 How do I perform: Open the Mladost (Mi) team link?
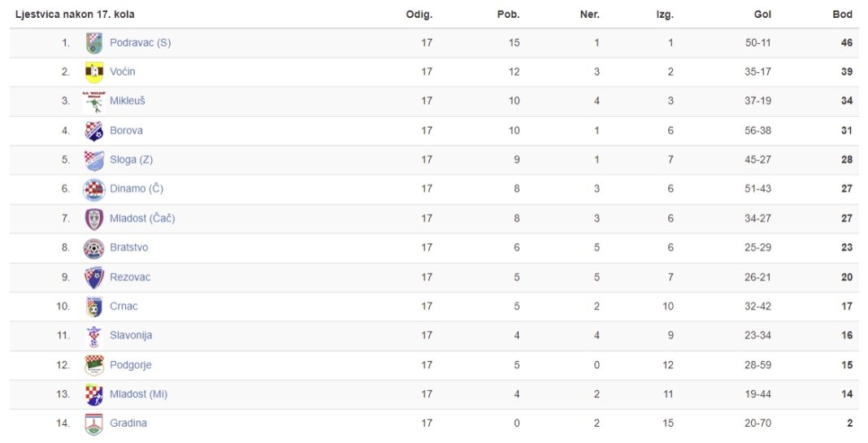[138, 394]
